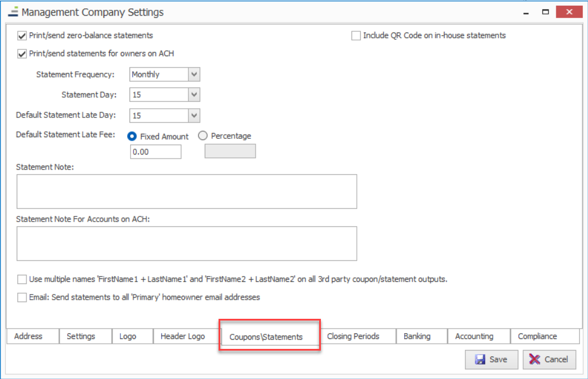Go to the Header Logo tab
This screenshot has height=379, width=588.
pyautogui.click(x=183, y=336)
